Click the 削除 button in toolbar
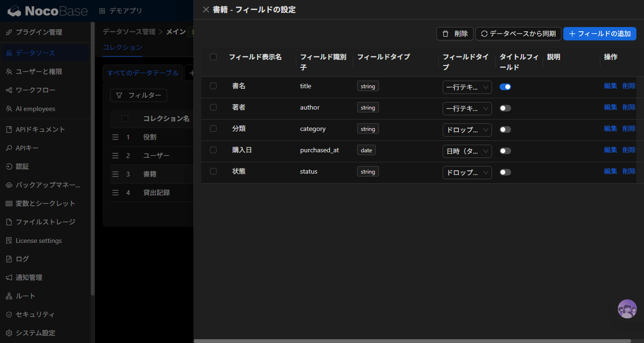Screen dimensions: 644x343 click(x=455, y=34)
